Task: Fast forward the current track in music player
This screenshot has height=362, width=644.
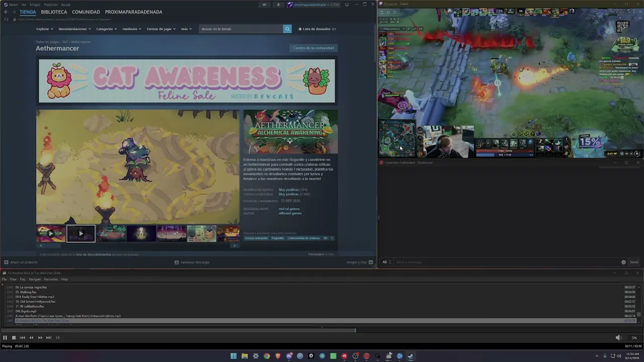Action: (40, 337)
